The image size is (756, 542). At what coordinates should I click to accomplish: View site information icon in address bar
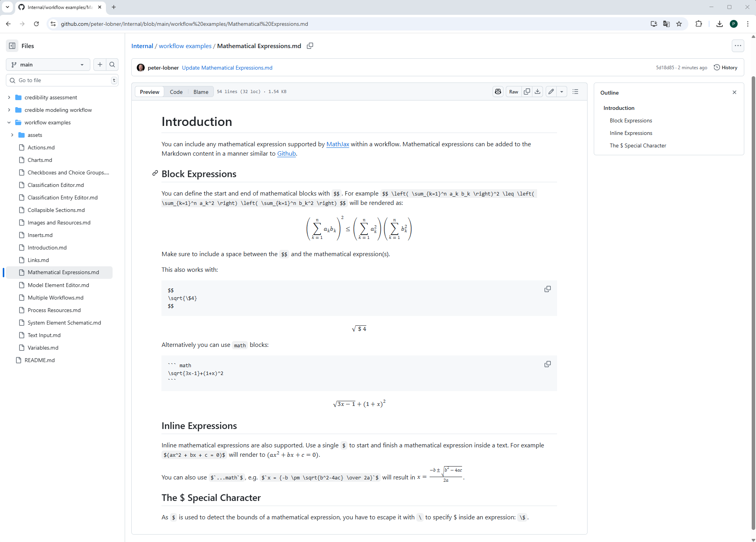pyautogui.click(x=53, y=24)
